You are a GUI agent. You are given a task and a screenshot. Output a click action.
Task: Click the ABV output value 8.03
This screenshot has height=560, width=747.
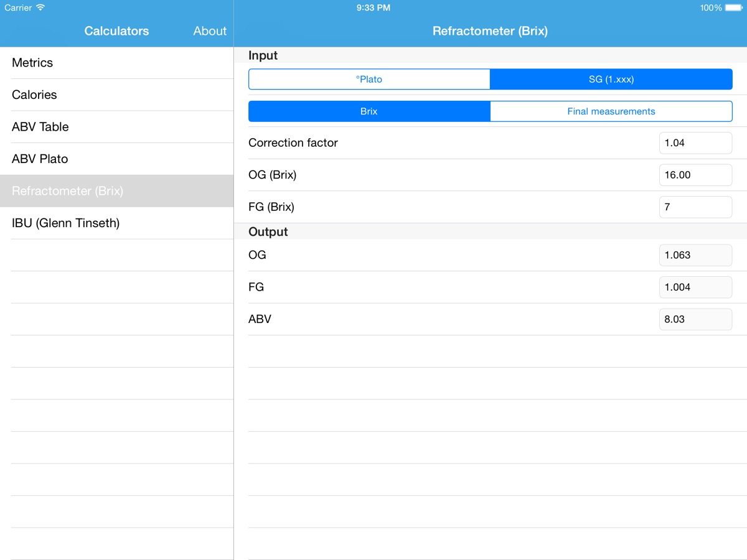[695, 319]
